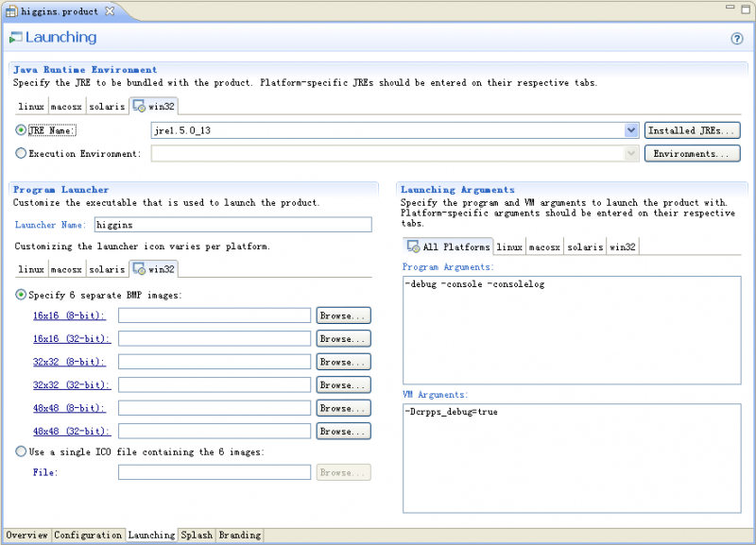Click the Launching header icon

[x=16, y=37]
